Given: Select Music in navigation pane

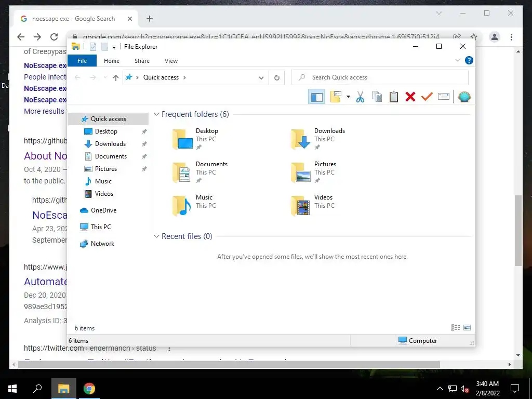Looking at the screenshot, I should 103,181.
